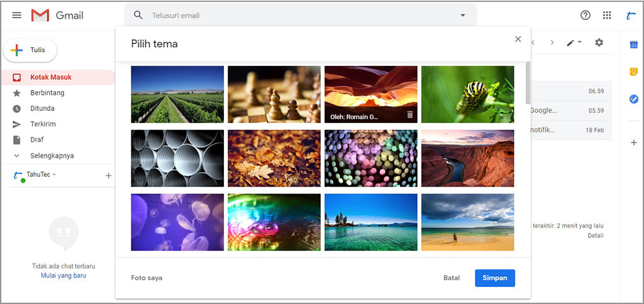Viewport: 644px width, 304px height.
Task: Open the Kotak Masuk folder
Action: tap(50, 77)
